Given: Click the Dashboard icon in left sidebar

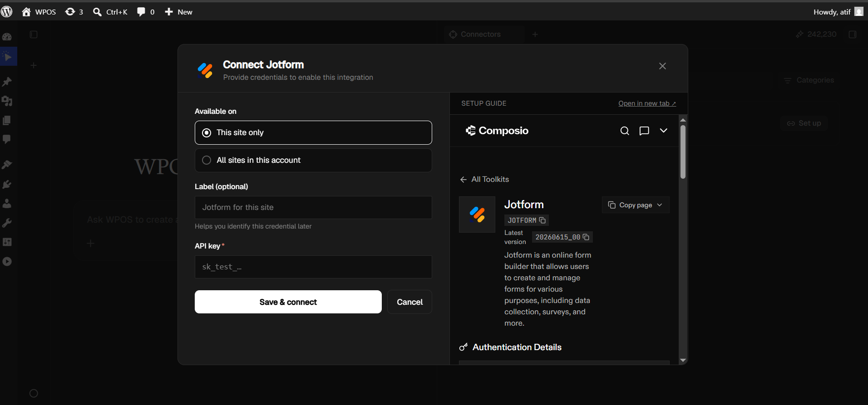Looking at the screenshot, I should (7, 37).
